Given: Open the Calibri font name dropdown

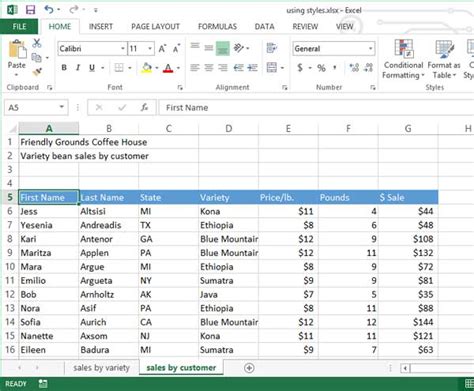Looking at the screenshot, I should pos(123,49).
